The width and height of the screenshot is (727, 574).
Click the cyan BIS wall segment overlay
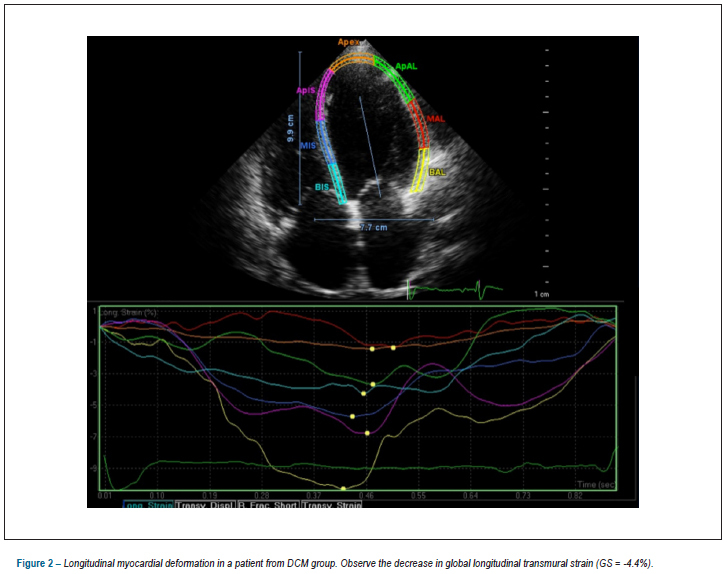click(337, 184)
